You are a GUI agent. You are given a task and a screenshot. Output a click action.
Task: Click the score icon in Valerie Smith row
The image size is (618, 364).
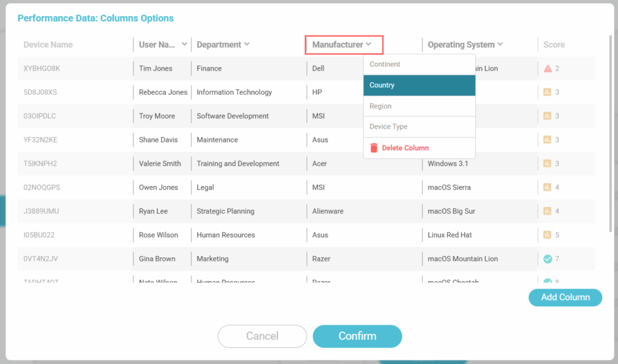pos(547,164)
